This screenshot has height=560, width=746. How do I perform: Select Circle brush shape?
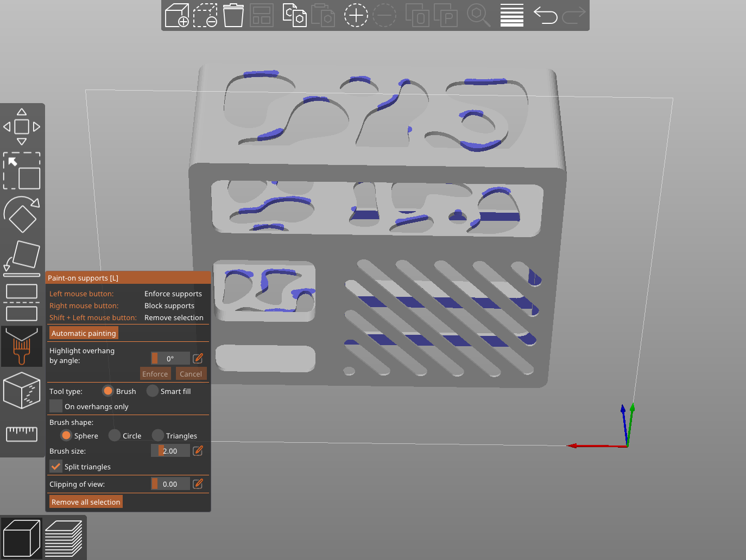pyautogui.click(x=115, y=435)
